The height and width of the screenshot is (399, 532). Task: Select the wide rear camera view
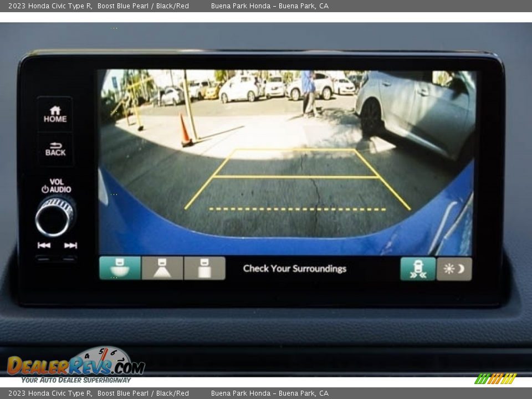tap(120, 268)
